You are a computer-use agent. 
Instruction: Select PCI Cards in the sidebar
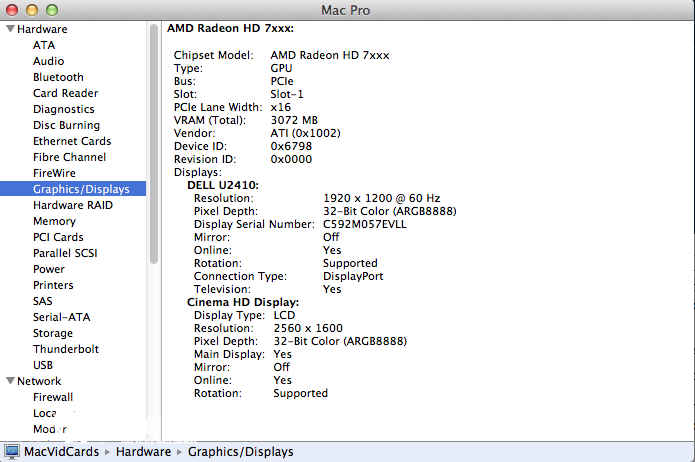pos(58,237)
